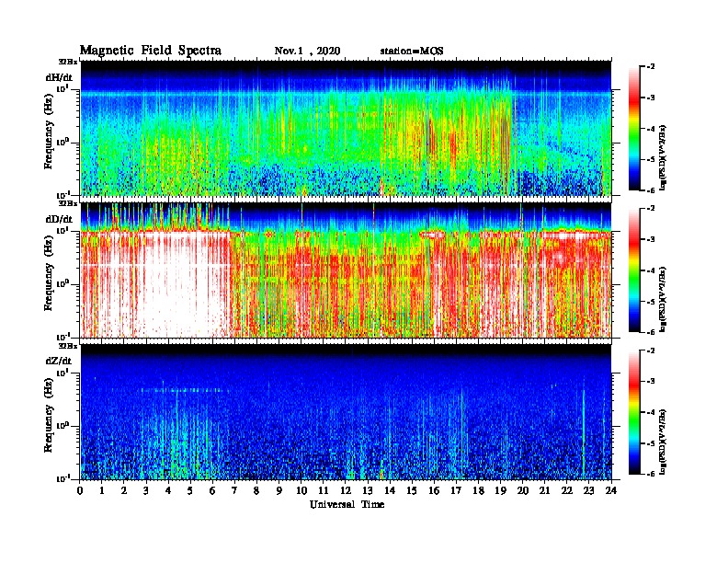
Task: Click the 'dZ/dt' panel label
Action: [59, 361]
